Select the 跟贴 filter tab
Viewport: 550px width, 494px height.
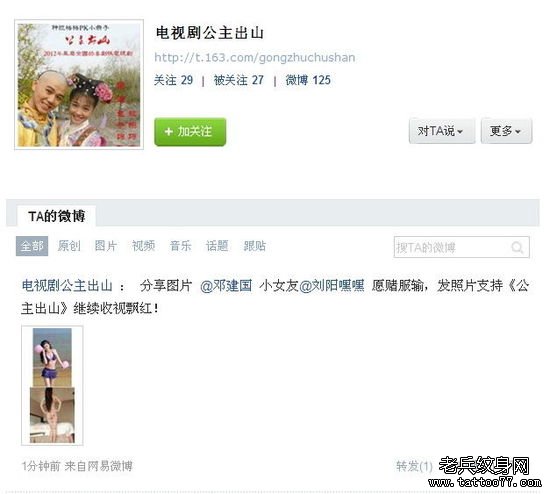(x=255, y=246)
